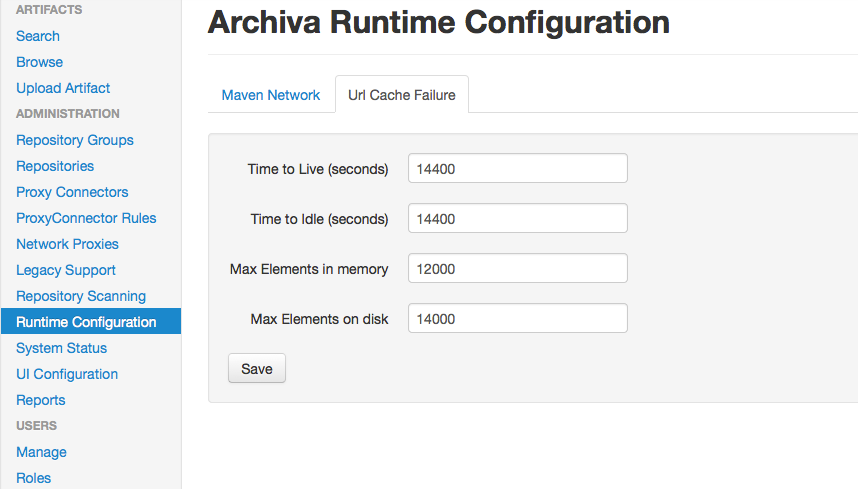Image resolution: width=858 pixels, height=489 pixels.
Task: Open the Search link in sidebar
Action: (x=38, y=36)
